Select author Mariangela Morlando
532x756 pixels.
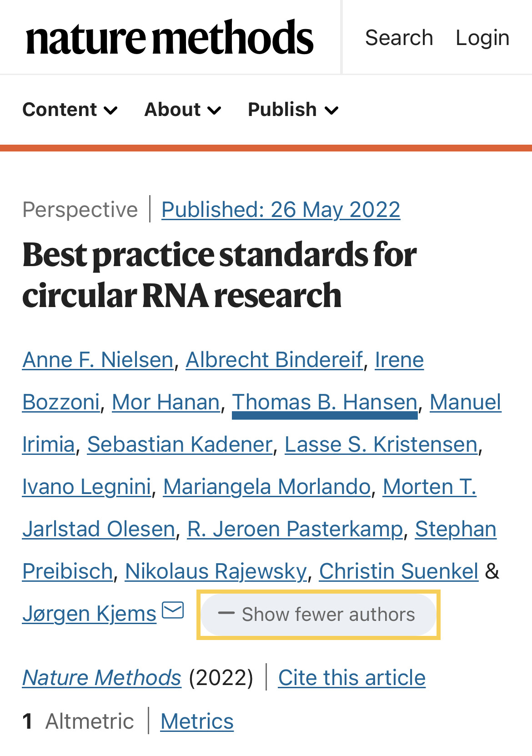tap(267, 487)
